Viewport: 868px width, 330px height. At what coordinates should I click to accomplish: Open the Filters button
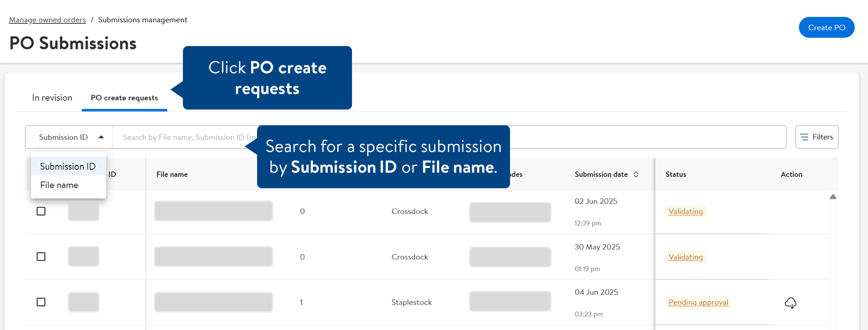click(x=817, y=137)
